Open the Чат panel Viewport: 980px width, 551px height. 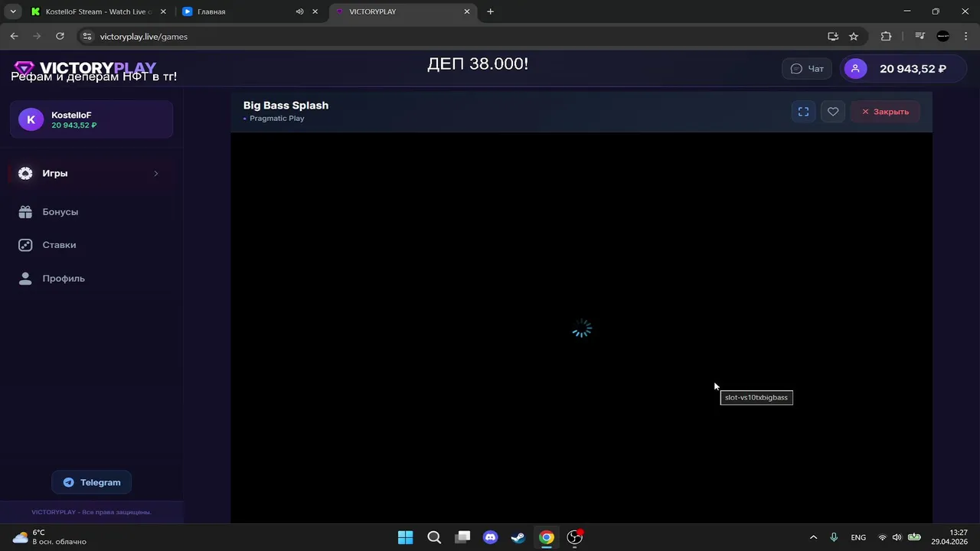tap(807, 69)
